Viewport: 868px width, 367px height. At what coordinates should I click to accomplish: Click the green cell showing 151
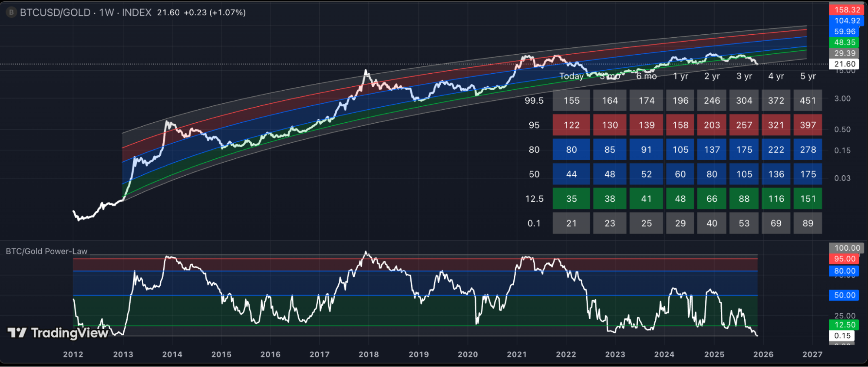pos(808,199)
